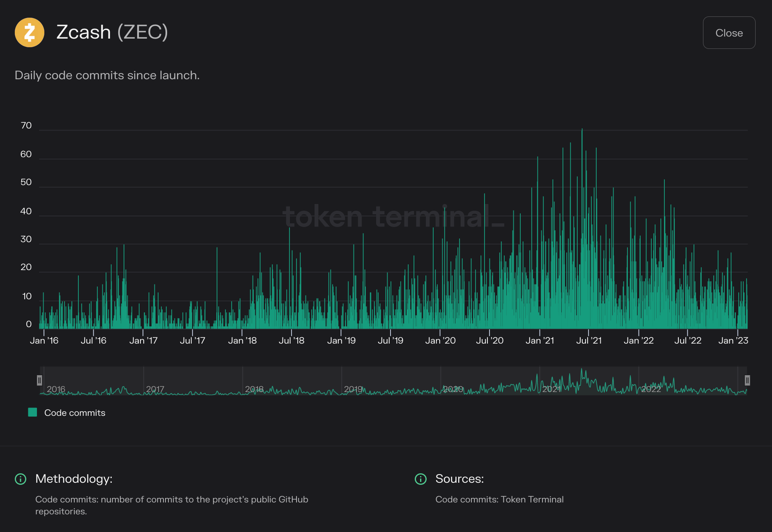This screenshot has width=772, height=532.
Task: Expand the chart view using the left brush handle
Action: coord(39,381)
